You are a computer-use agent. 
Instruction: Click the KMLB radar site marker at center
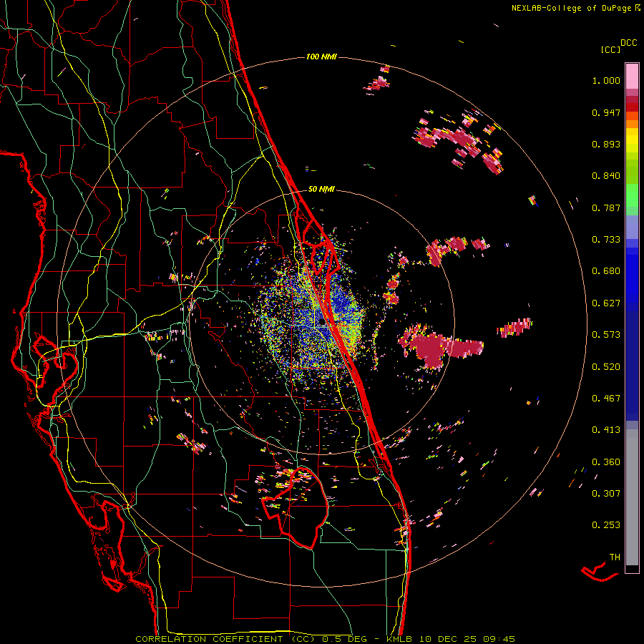pos(321,322)
